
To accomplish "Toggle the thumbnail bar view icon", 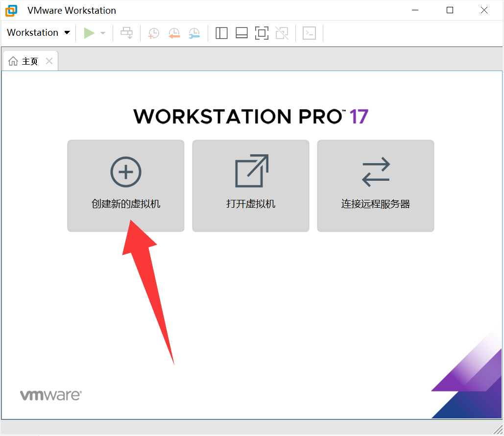I will [241, 33].
